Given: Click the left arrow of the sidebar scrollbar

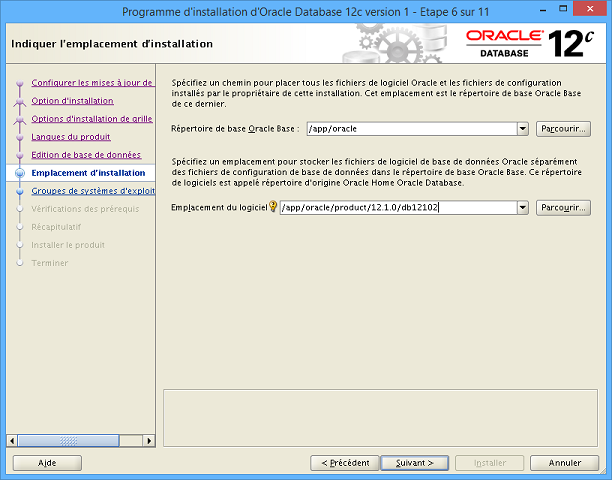Looking at the screenshot, I should point(12,441).
